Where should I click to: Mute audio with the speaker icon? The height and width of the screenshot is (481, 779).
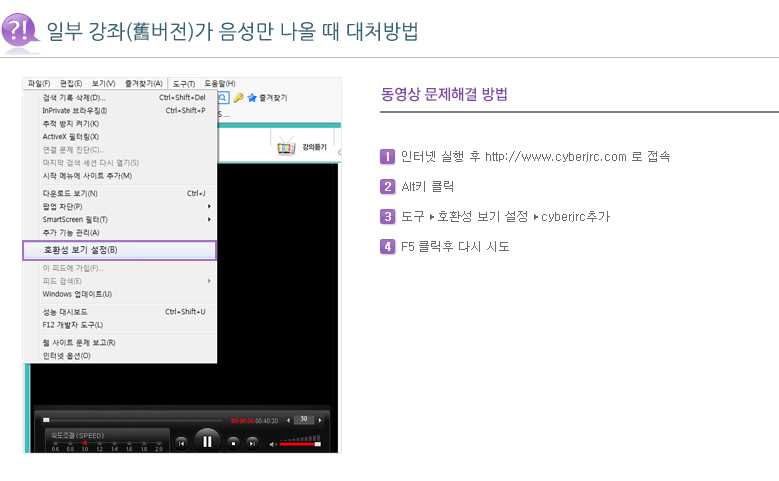[x=272, y=444]
